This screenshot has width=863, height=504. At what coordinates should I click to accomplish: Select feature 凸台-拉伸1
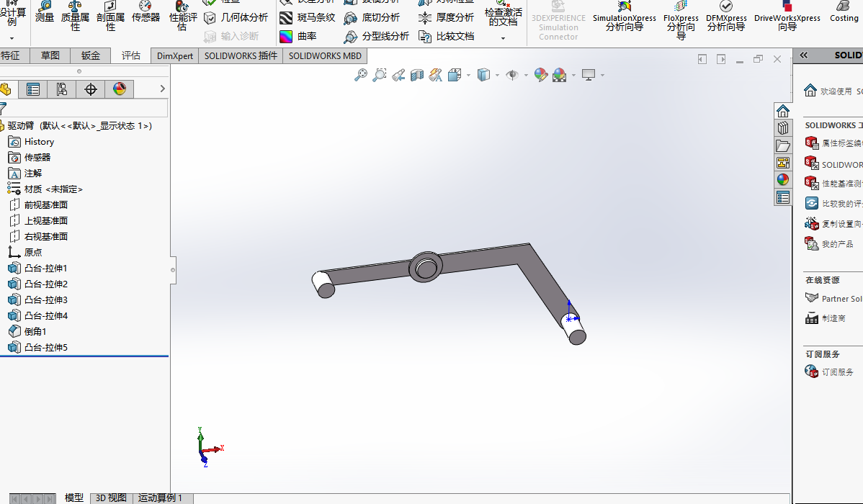pos(45,269)
